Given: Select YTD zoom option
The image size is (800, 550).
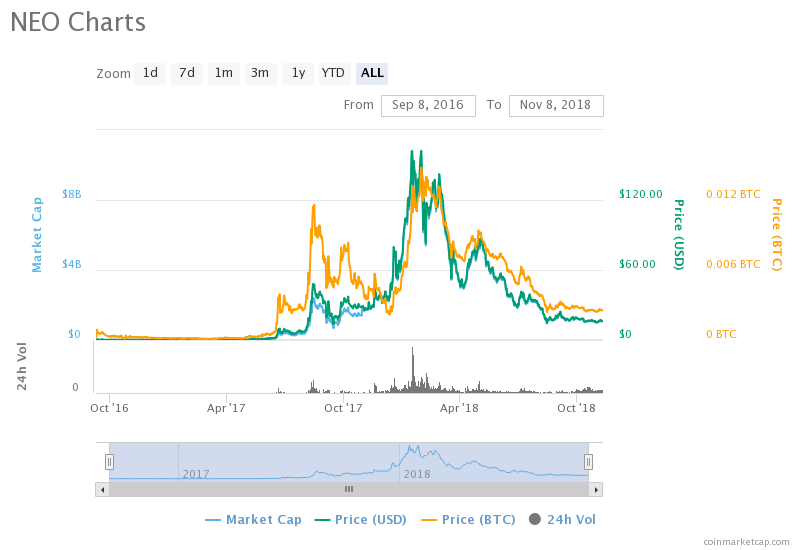Looking at the screenshot, I should click(x=333, y=73).
